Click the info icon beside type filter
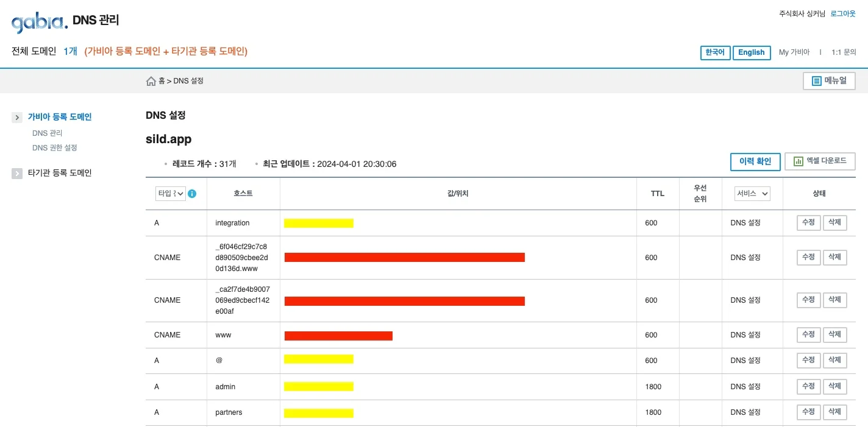This screenshot has width=868, height=427. (x=192, y=194)
